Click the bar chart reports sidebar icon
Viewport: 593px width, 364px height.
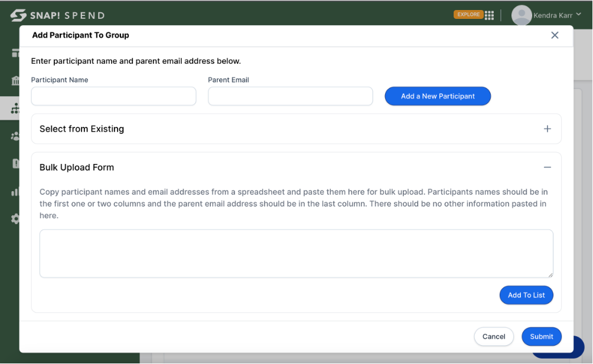click(x=15, y=192)
